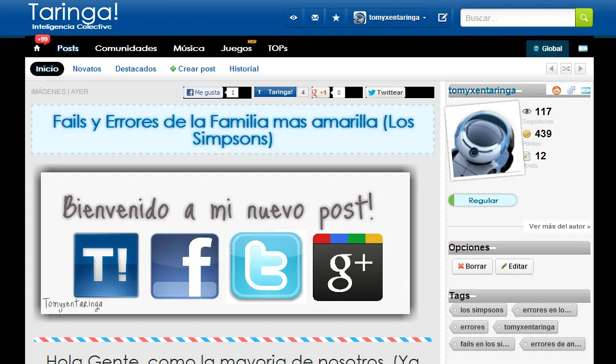The height and width of the screenshot is (364, 616).
Task: Open the Comunidades menu item
Action: (126, 48)
